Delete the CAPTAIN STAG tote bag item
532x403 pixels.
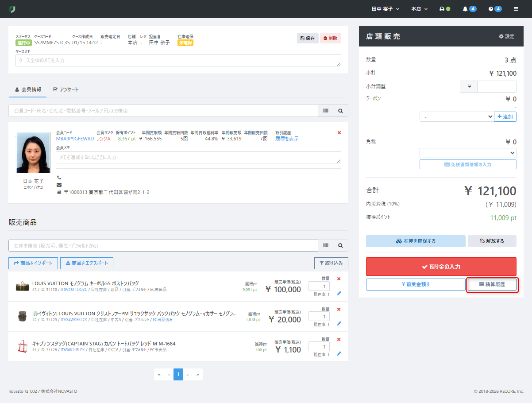[339, 339]
